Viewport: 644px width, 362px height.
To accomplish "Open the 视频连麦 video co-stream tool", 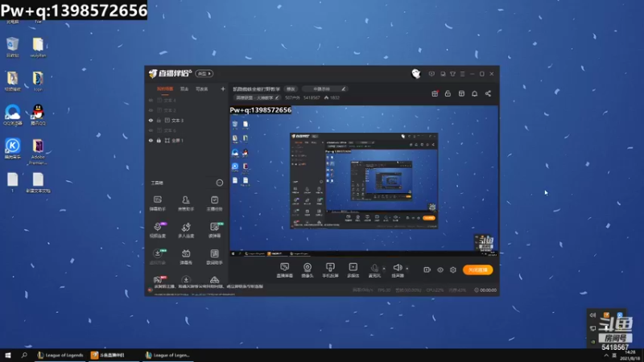I will pyautogui.click(x=157, y=230).
